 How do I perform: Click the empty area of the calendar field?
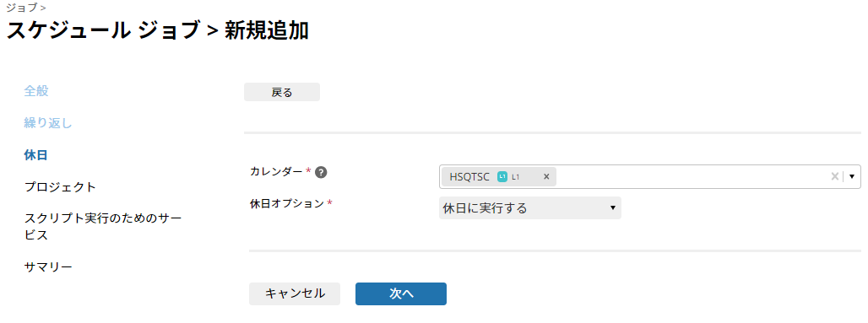point(692,177)
